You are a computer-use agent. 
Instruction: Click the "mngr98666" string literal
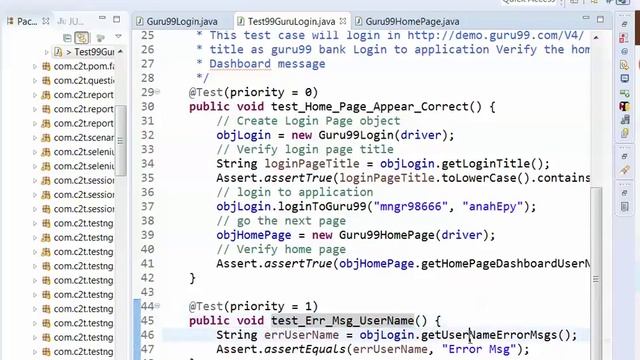pyautogui.click(x=411, y=207)
